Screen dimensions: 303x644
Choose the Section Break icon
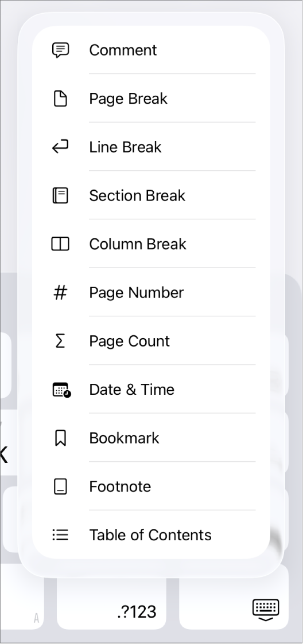tap(60, 195)
